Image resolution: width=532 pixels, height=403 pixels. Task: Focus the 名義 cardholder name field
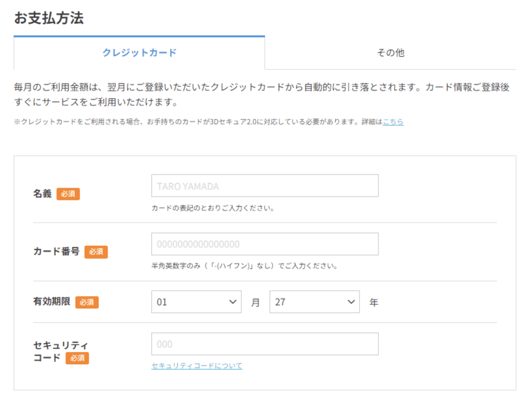264,186
